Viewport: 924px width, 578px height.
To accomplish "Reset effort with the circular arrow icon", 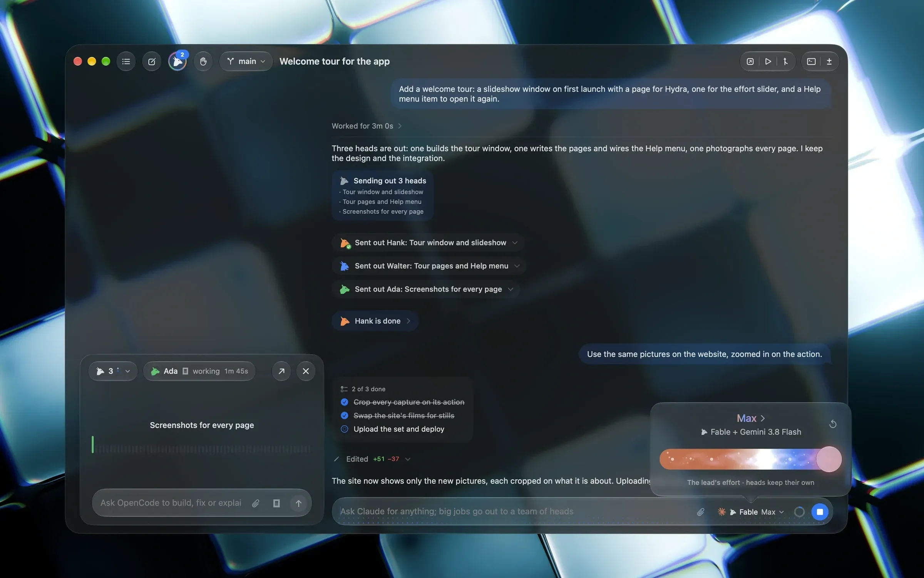I will tap(833, 424).
